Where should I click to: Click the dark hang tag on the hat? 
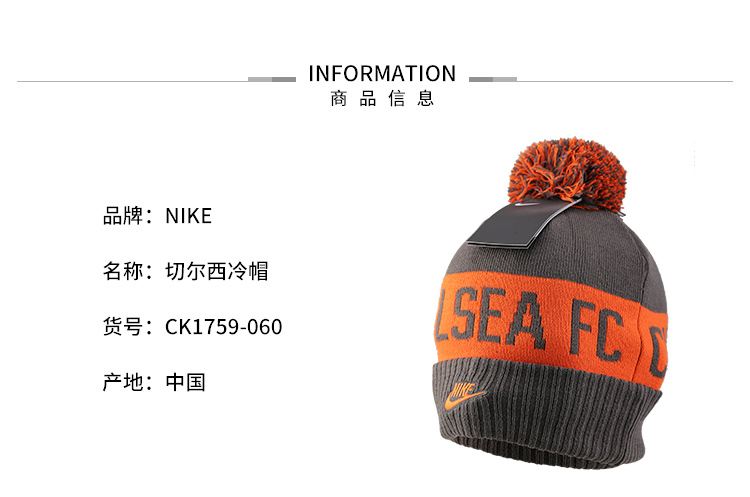[x=523, y=223]
